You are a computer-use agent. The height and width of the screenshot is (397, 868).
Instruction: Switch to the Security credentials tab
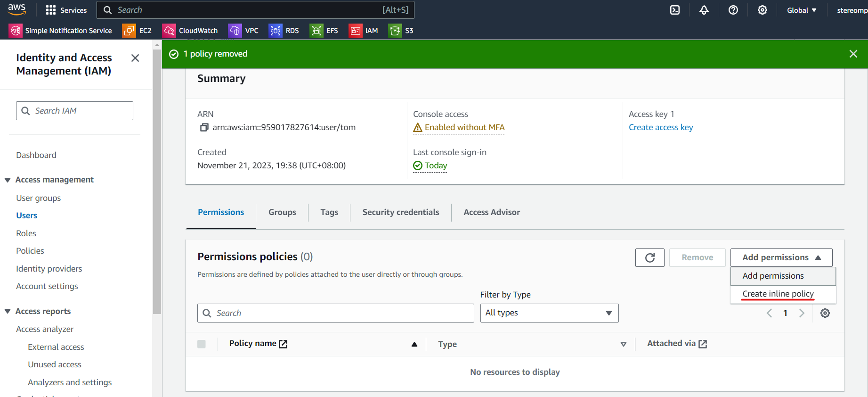401,212
